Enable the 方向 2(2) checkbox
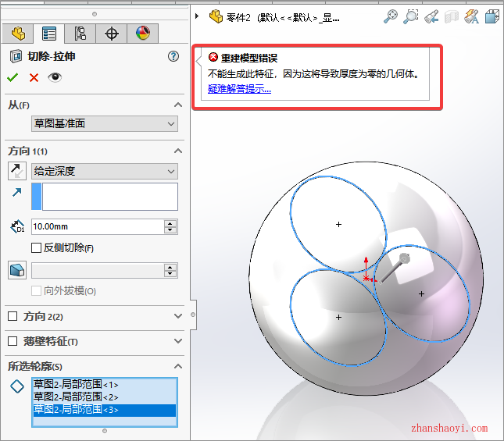The height and width of the screenshot is (441, 504). (x=13, y=316)
